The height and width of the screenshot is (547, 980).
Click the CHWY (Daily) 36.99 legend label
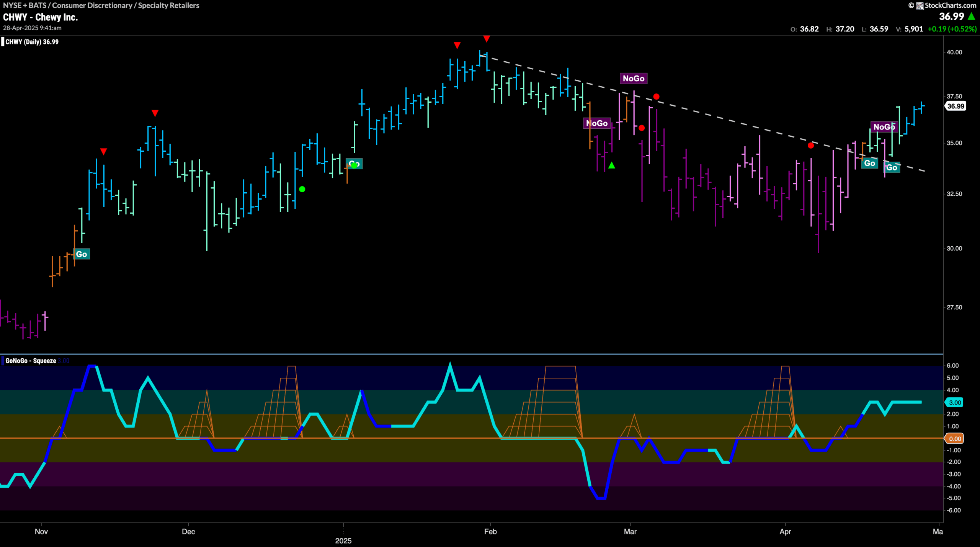pos(32,42)
